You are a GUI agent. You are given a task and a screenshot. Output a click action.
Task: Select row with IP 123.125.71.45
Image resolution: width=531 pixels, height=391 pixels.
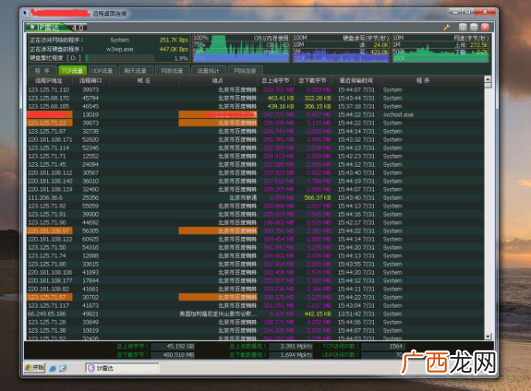(x=255, y=165)
